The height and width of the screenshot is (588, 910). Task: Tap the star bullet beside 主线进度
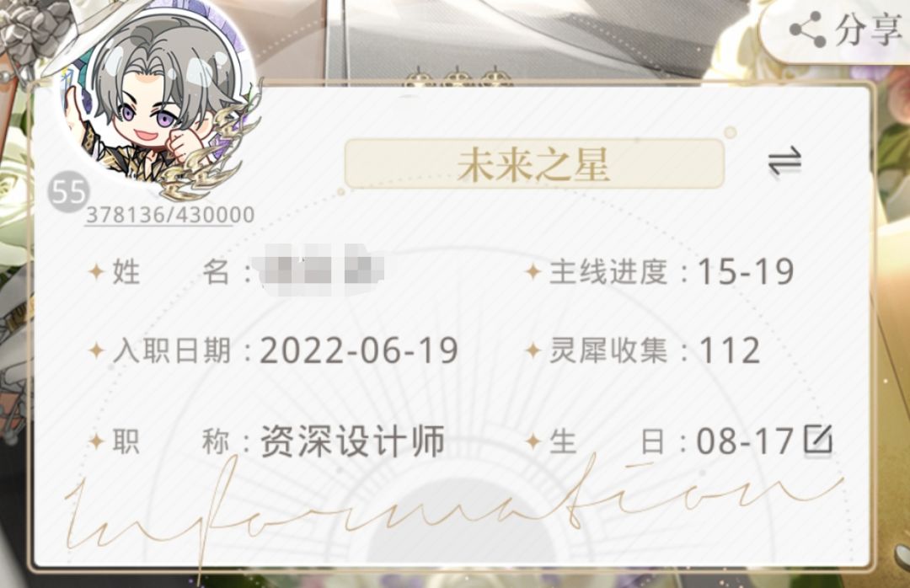click(533, 271)
